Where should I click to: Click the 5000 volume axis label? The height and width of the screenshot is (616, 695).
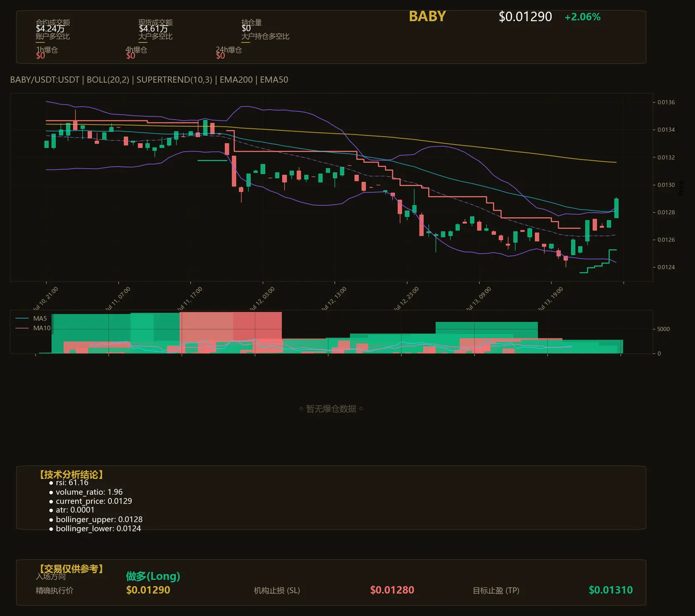[x=663, y=329]
